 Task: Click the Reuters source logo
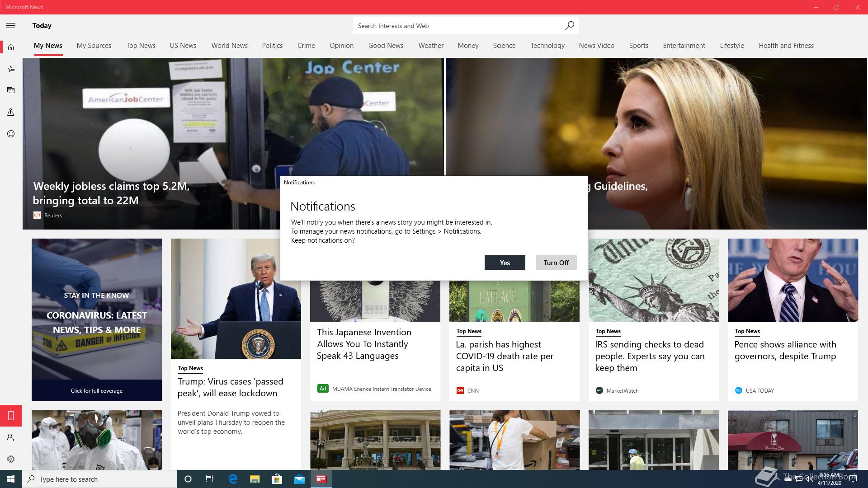click(37, 215)
